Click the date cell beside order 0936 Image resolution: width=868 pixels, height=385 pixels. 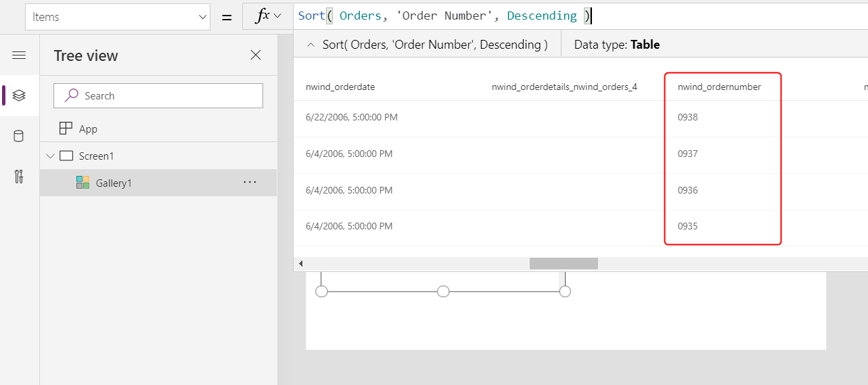pyautogui.click(x=349, y=190)
